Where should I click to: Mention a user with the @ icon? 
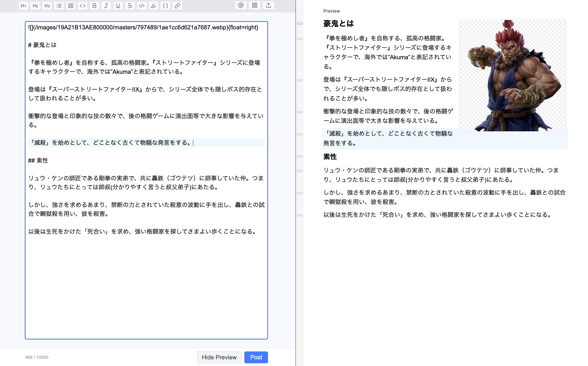click(241, 5)
